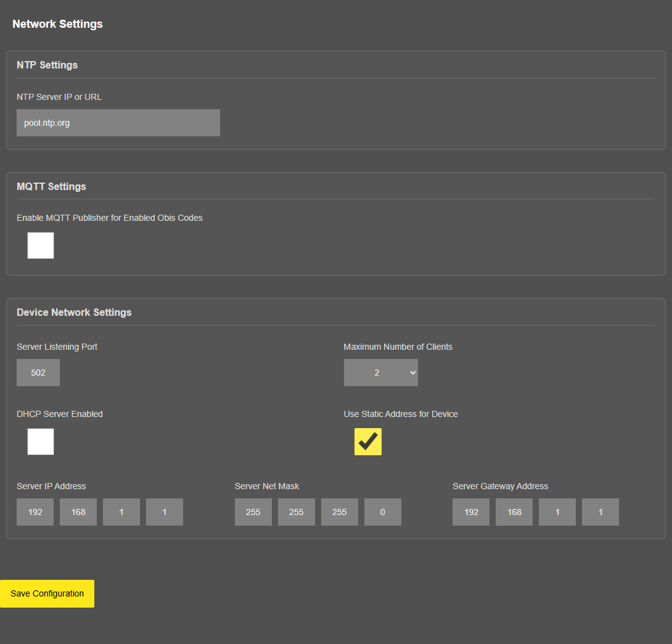672x644 pixels.
Task: Click first octet of Server Gateway Address
Action: pos(471,512)
